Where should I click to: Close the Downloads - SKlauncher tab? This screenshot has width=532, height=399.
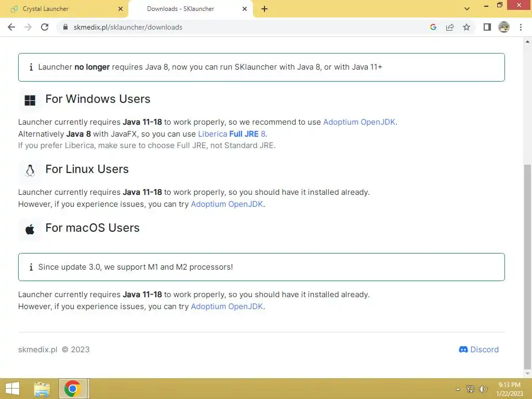(245, 9)
